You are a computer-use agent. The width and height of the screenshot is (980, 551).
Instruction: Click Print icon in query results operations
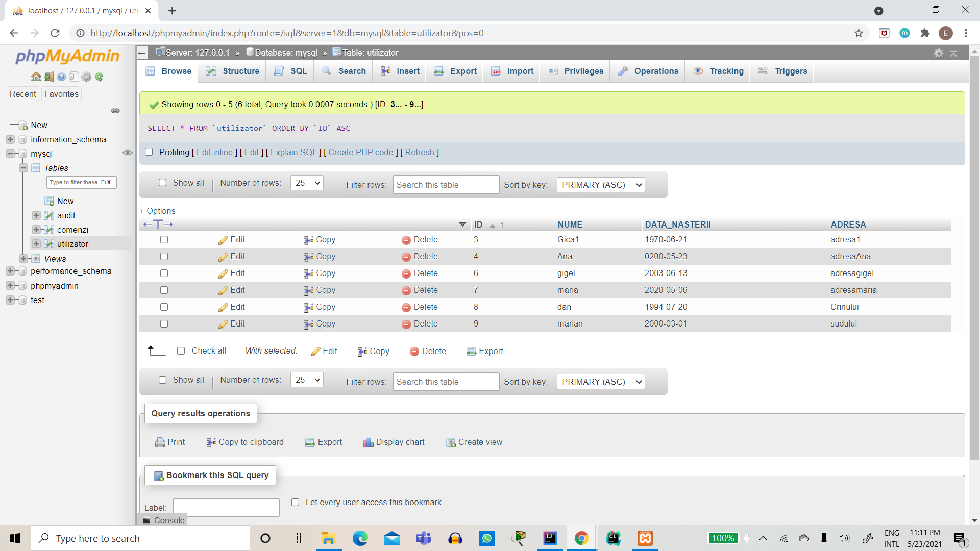pyautogui.click(x=160, y=442)
